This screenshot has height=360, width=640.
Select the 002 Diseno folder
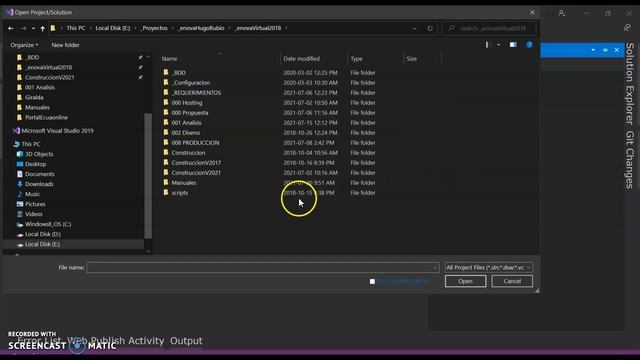tap(186, 133)
